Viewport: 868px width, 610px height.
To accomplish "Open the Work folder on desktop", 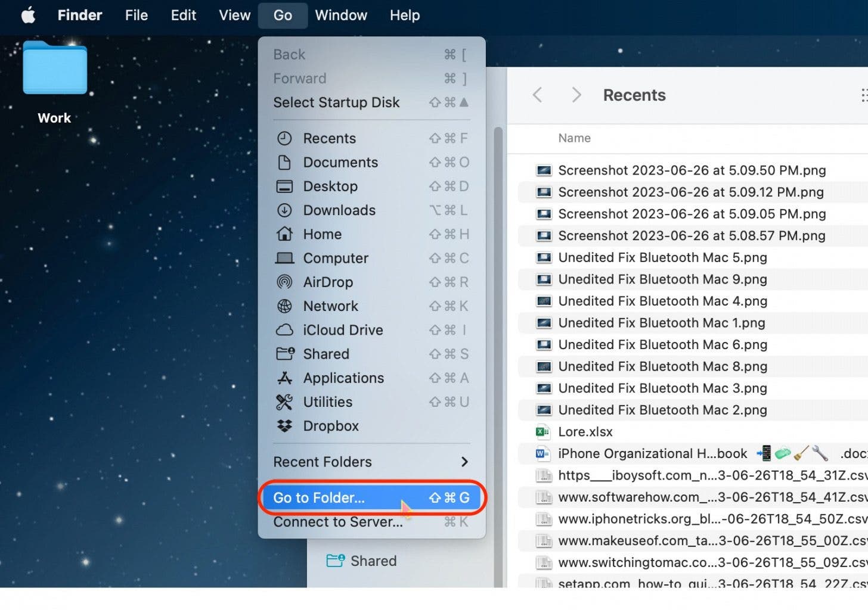I will (55, 70).
